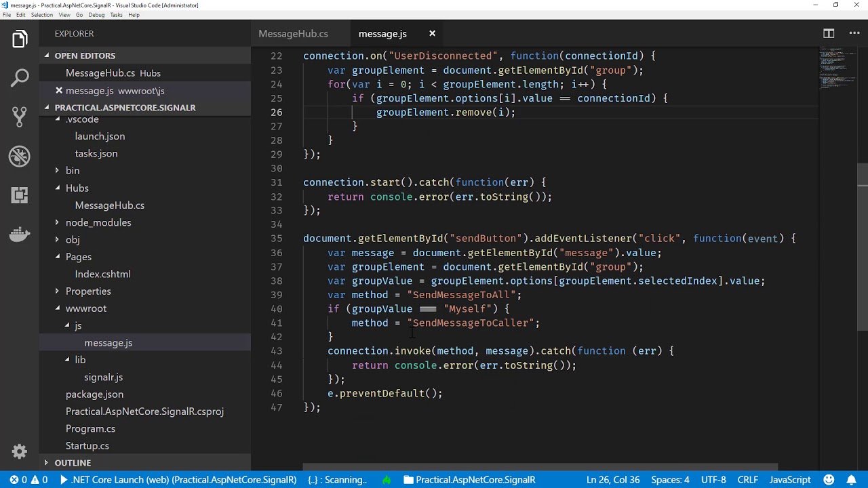Click the Practical.AspNetCore.SignalR project status item

[x=469, y=479]
